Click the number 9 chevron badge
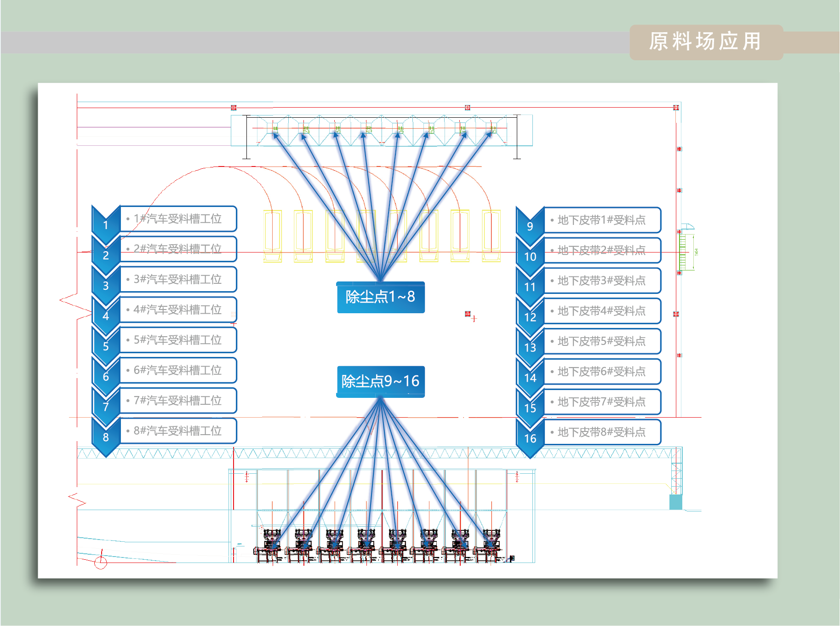This screenshot has height=626, width=840. tap(530, 226)
